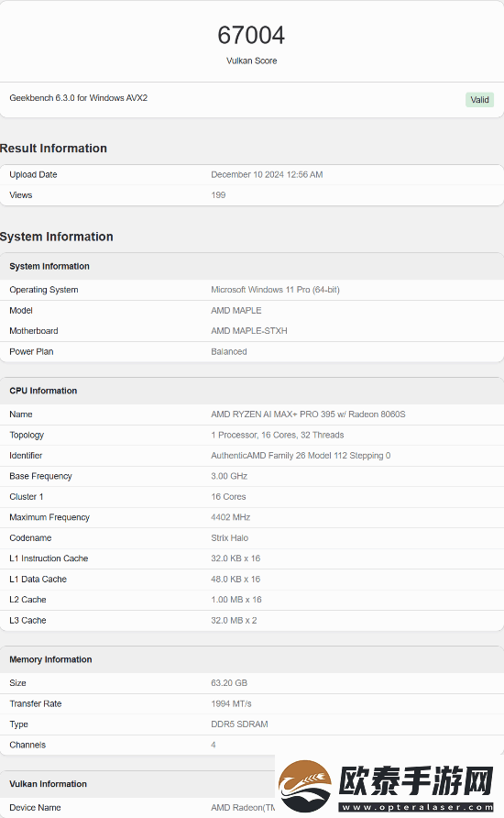Click the Views value 199
504x818 pixels.
pyautogui.click(x=218, y=195)
